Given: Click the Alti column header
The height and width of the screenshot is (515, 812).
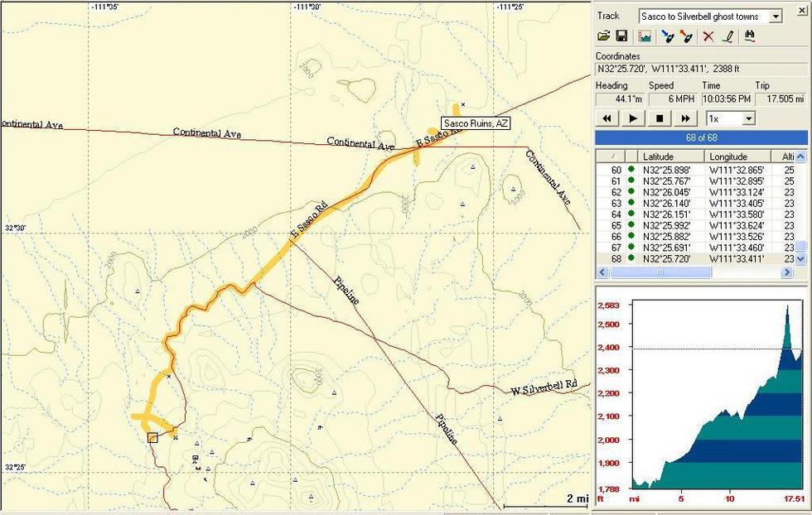Looking at the screenshot, I should (784, 156).
